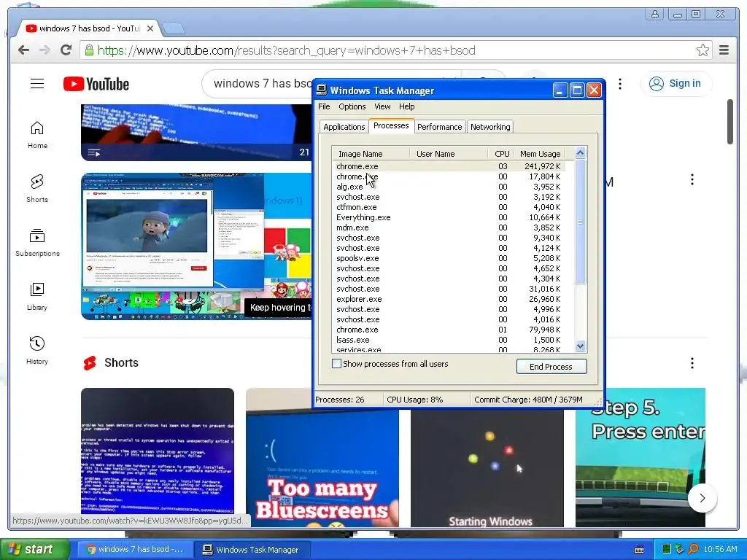The width and height of the screenshot is (747, 560).
Task: Open the Windows 11 desktop video thumbnail
Action: pyautogui.click(x=196, y=246)
